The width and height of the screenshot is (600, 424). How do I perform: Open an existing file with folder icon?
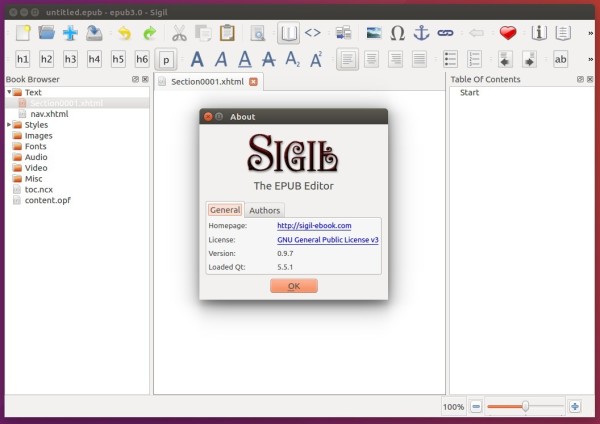point(47,33)
